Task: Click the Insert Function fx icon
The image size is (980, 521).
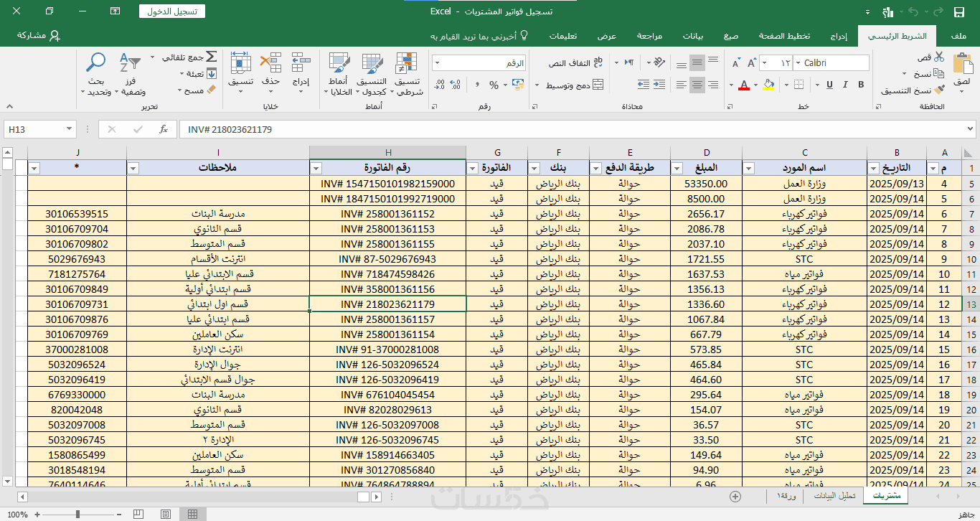Action: [x=164, y=129]
